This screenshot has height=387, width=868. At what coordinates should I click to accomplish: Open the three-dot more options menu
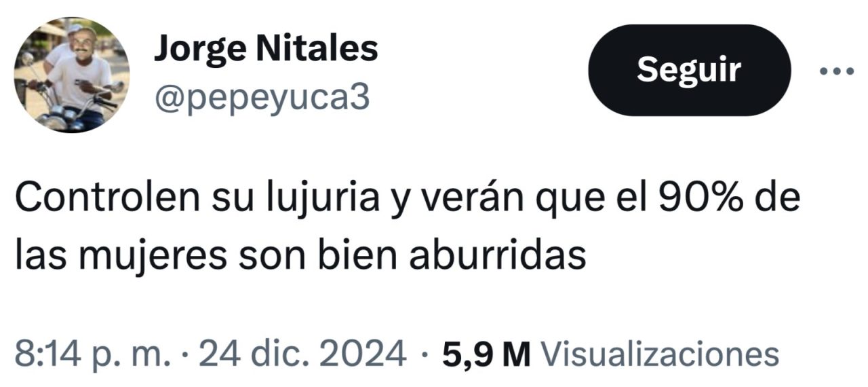[x=837, y=70]
